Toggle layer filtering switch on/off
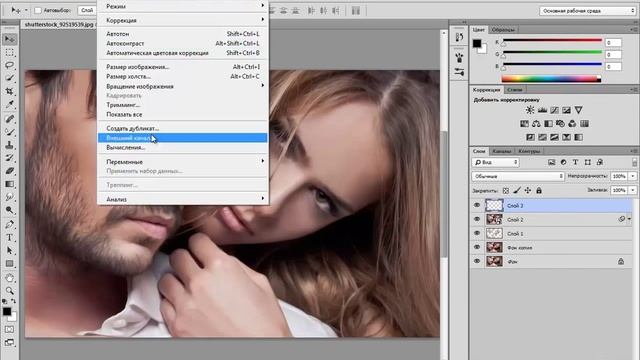Image resolution: width=640 pixels, height=360 pixels. click(x=634, y=162)
